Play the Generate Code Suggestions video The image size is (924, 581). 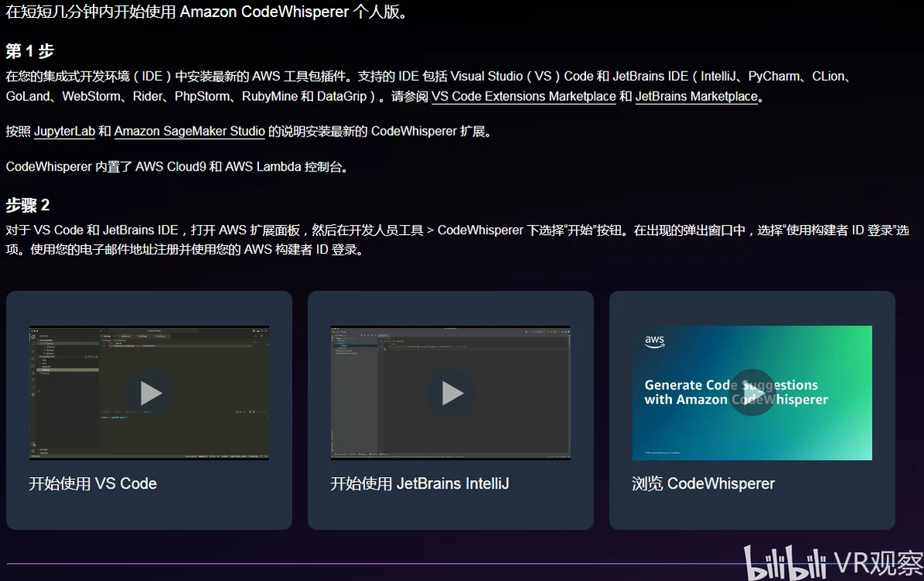tap(753, 393)
